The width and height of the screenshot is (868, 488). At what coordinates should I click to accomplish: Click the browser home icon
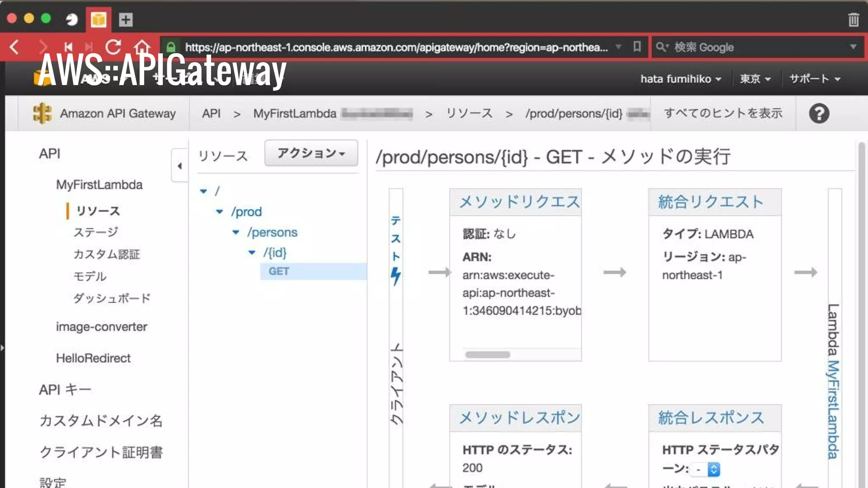point(142,47)
